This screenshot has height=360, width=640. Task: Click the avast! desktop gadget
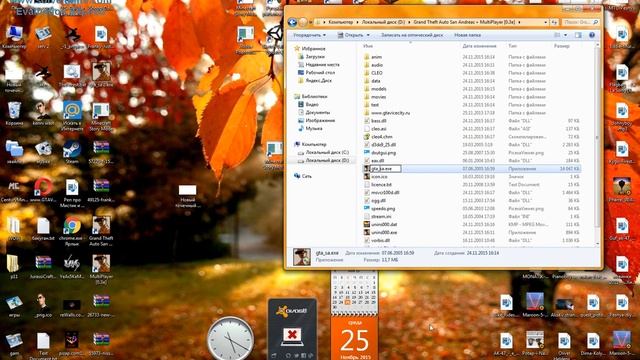(292, 329)
